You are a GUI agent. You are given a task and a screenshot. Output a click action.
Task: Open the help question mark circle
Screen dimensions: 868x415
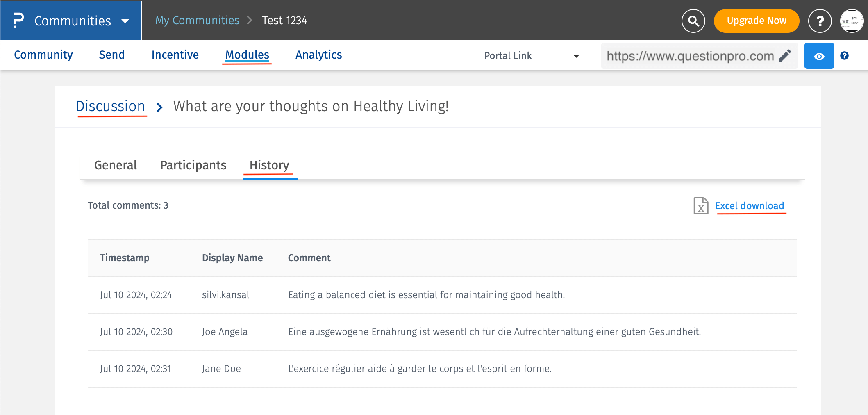point(820,21)
